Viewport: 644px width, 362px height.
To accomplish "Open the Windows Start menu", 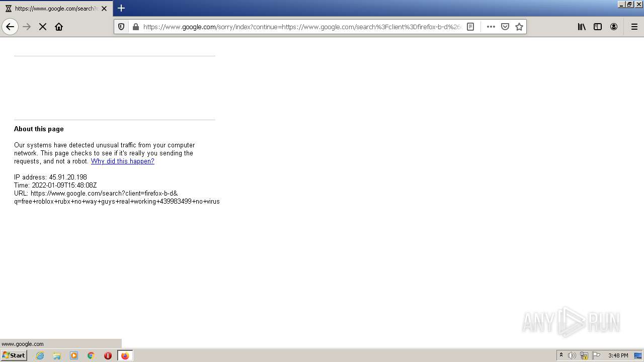I will point(14,355).
